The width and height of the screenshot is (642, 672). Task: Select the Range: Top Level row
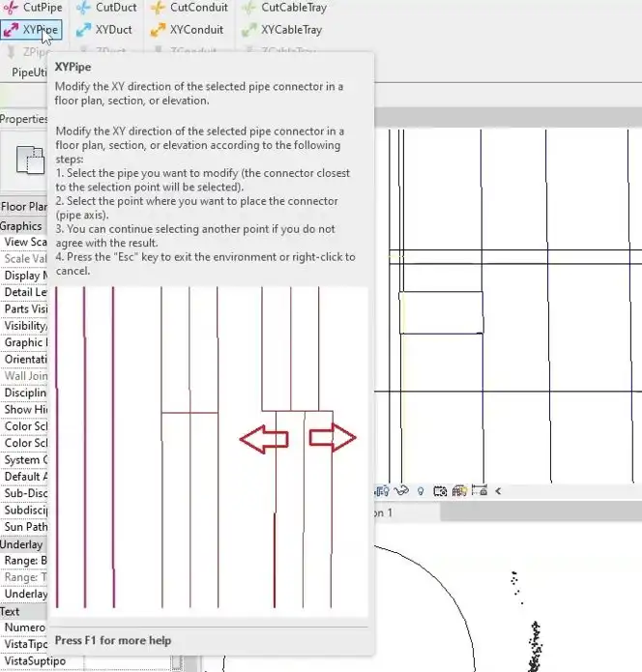pyautogui.click(x=23, y=577)
